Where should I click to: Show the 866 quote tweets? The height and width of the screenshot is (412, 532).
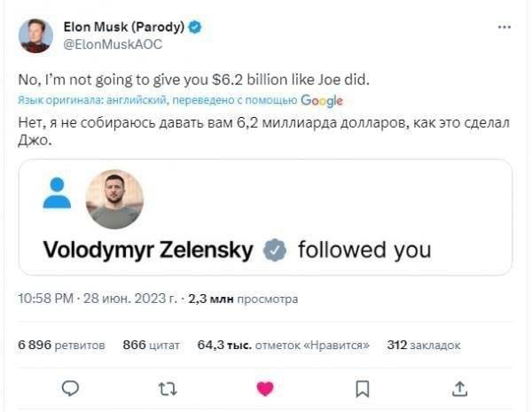coord(151,345)
